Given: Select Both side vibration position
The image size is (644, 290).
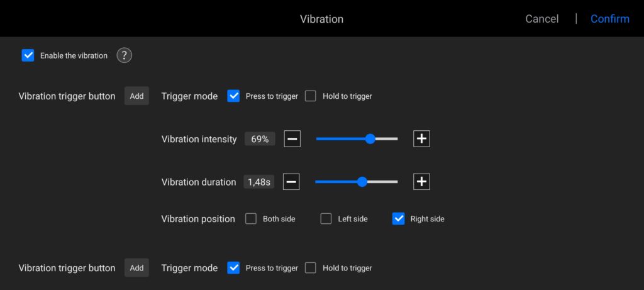Looking at the screenshot, I should [251, 219].
